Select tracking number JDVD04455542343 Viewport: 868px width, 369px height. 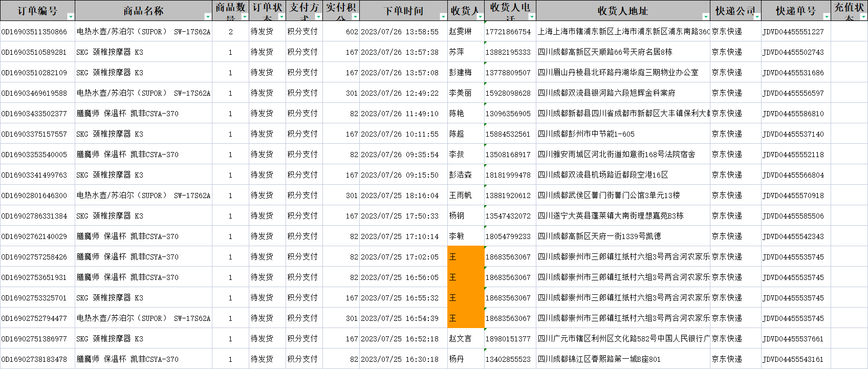793,236
